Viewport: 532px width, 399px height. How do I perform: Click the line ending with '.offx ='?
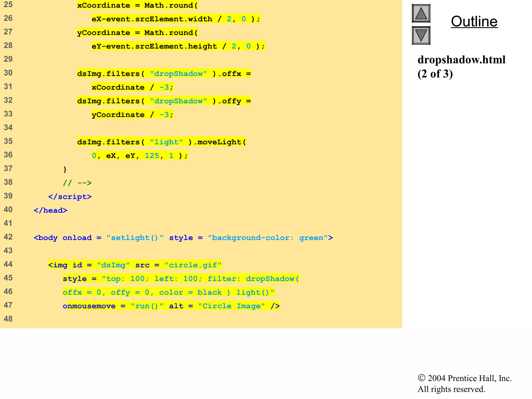[164, 74]
